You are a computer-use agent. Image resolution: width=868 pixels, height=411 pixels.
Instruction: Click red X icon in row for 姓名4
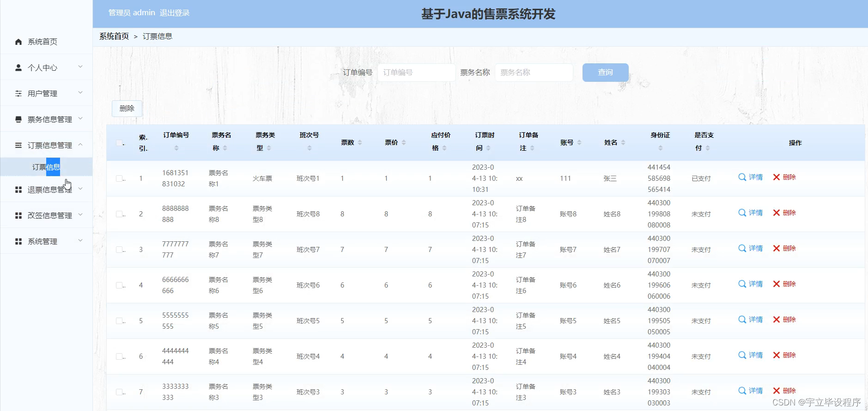click(777, 355)
